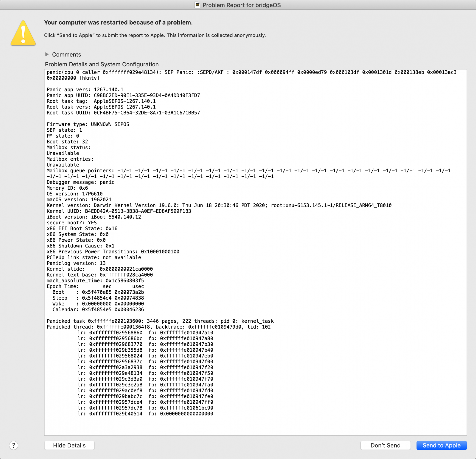Click the 'SEP state: 1' line

[64, 130]
